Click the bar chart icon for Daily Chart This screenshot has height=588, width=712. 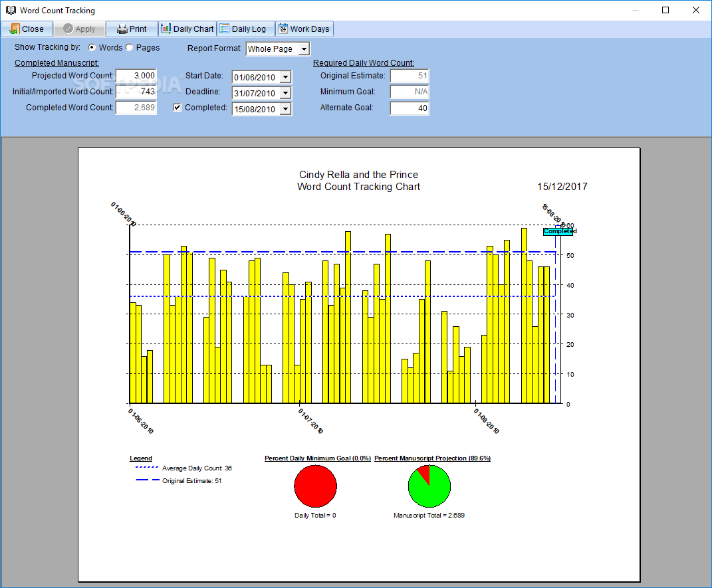[x=166, y=29]
